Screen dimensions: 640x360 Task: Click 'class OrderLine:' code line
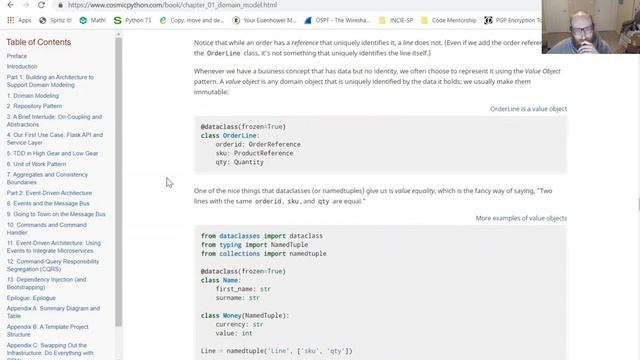tap(230, 136)
